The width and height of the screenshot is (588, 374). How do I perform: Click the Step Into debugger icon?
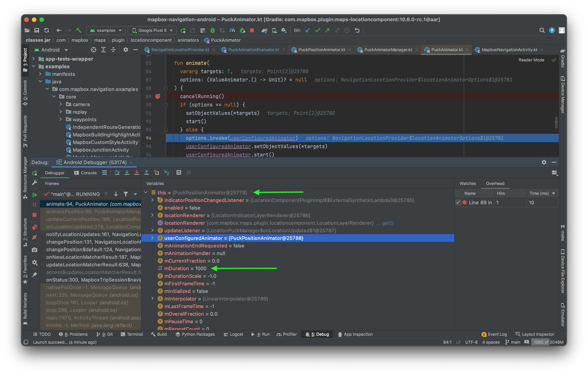coord(127,172)
